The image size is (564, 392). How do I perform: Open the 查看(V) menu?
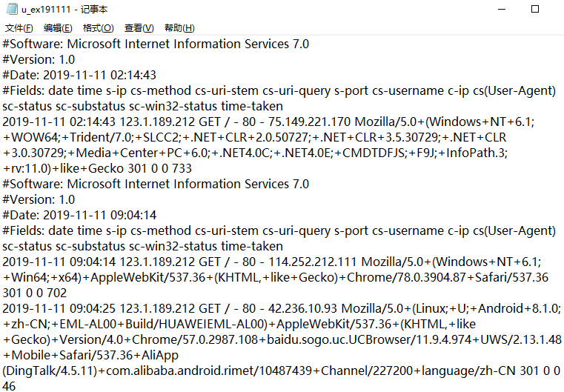pos(139,28)
